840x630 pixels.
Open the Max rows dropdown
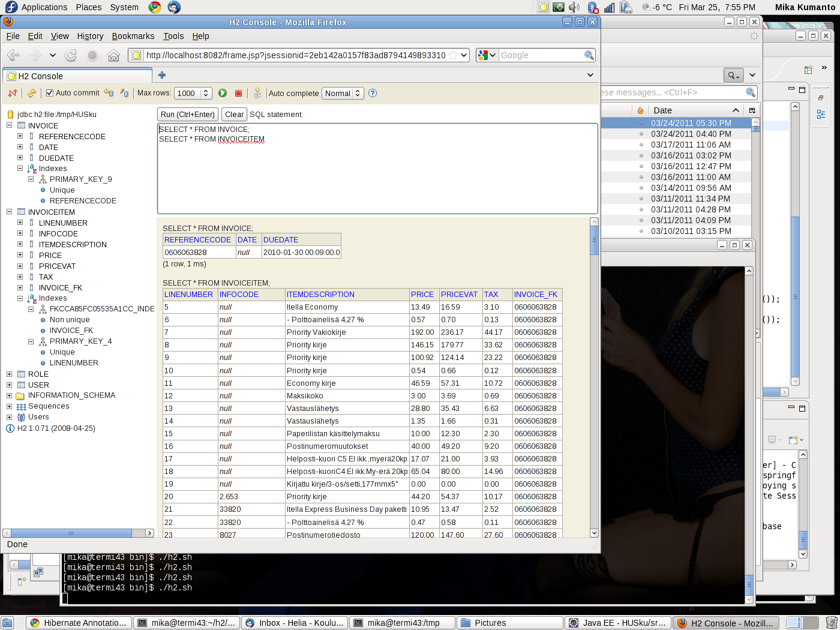[193, 93]
